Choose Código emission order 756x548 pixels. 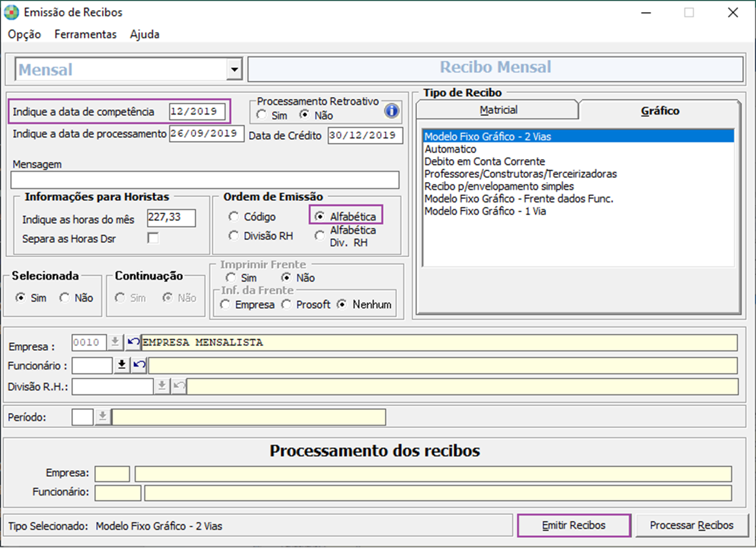click(253, 216)
